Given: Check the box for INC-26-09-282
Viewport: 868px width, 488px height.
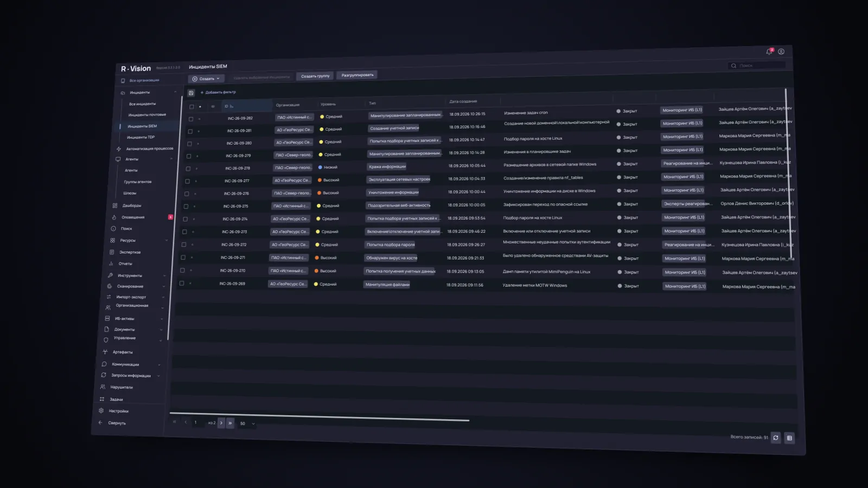Looking at the screenshot, I should coord(191,119).
